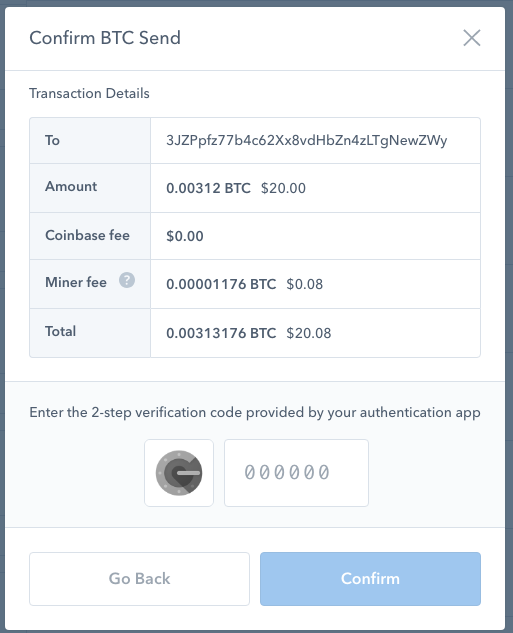Click the 0.00312 BTC amount value
The image size is (513, 633).
(208, 188)
